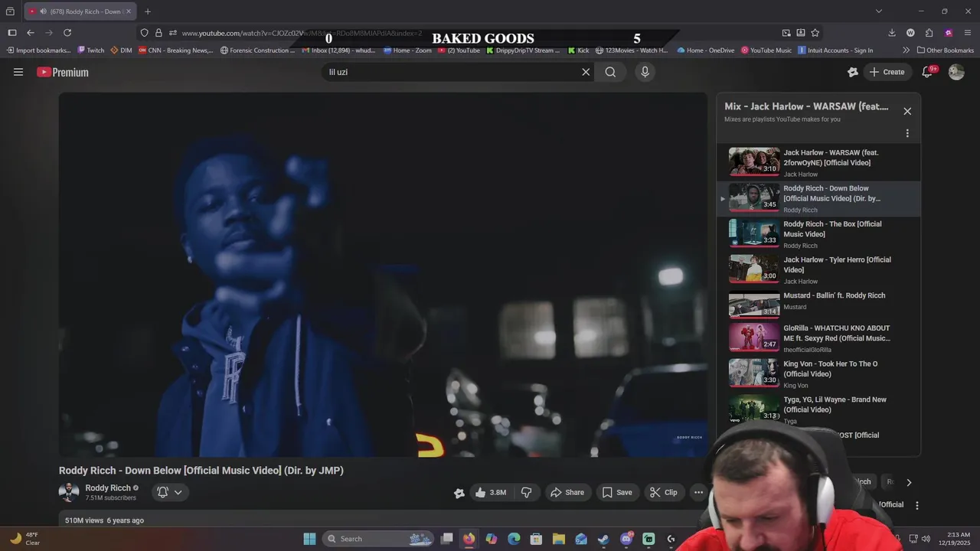Screen dimensions: 980x551
Task: Open Steam from the taskbar
Action: (x=604, y=539)
